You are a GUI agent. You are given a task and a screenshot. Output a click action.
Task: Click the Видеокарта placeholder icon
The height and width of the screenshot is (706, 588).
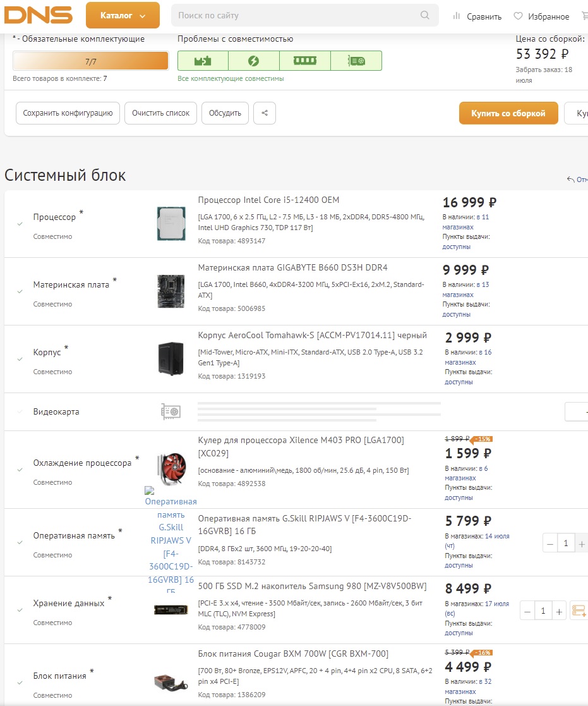click(x=171, y=411)
